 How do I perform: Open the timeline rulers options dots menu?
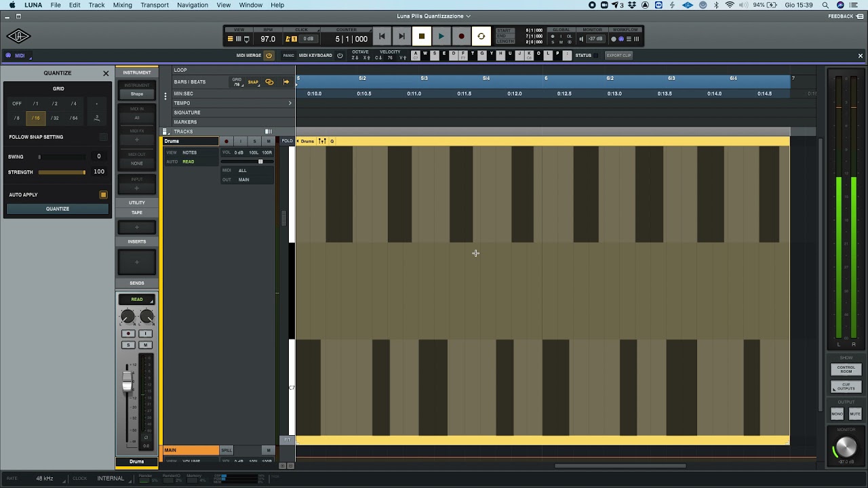165,96
